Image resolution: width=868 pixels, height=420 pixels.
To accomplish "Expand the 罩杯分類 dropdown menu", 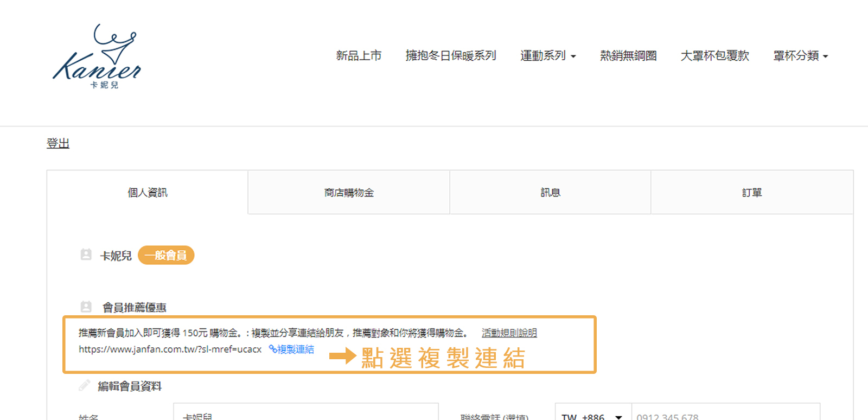I will [x=800, y=56].
